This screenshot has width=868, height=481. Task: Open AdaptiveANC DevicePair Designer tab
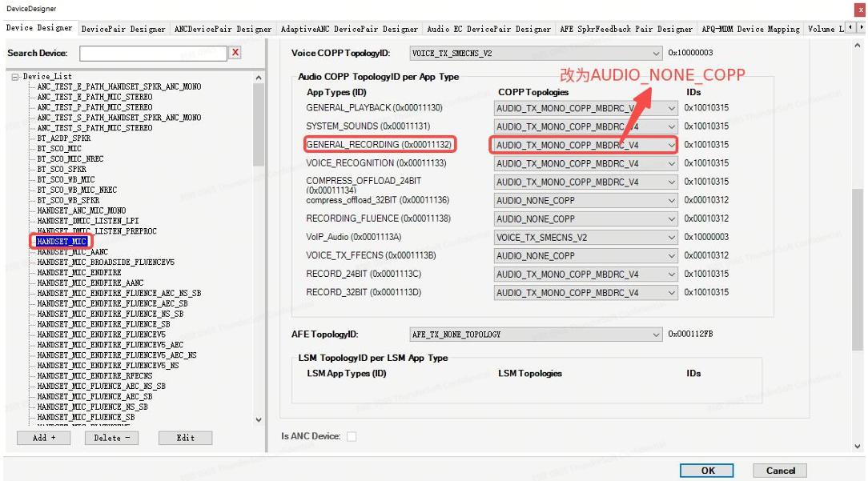pyautogui.click(x=349, y=29)
